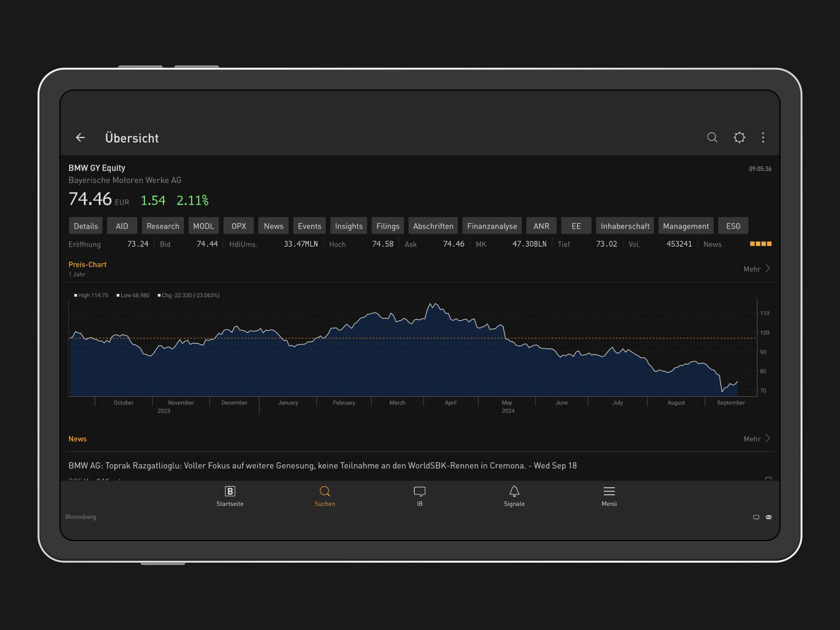Image resolution: width=840 pixels, height=630 pixels.
Task: Click the green 2.11% change value
Action: (x=192, y=200)
